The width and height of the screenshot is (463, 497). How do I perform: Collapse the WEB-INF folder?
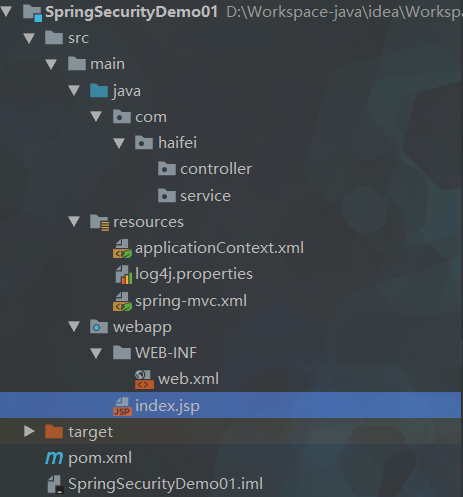[96, 353]
